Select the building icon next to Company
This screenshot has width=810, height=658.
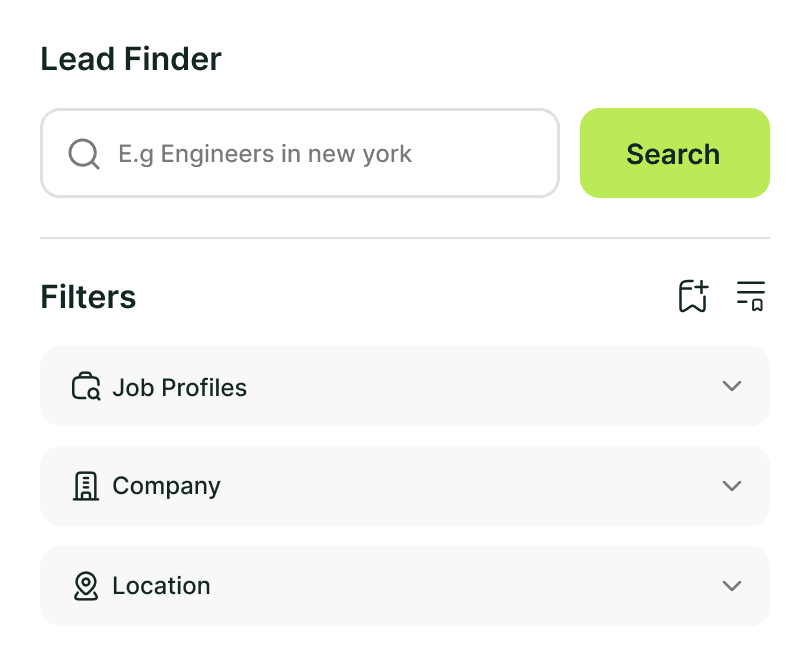(86, 486)
